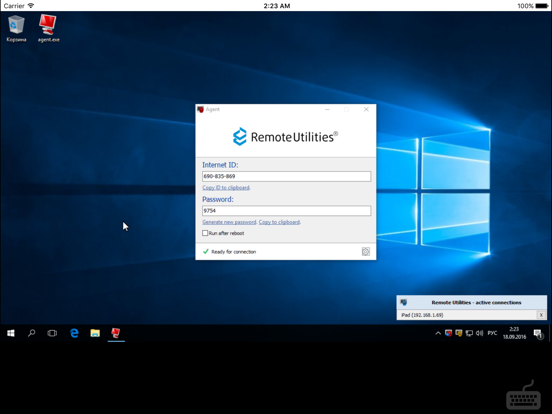Click password Copy to clipboard link
Viewport: 552px width, 414px height.
click(279, 222)
